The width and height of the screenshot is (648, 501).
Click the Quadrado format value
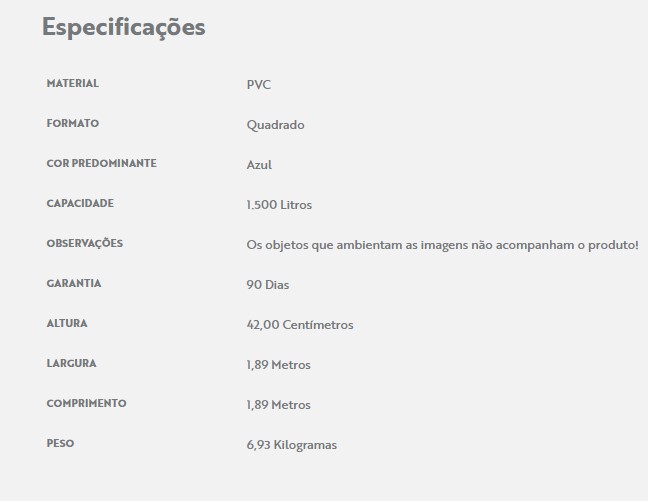click(x=276, y=125)
